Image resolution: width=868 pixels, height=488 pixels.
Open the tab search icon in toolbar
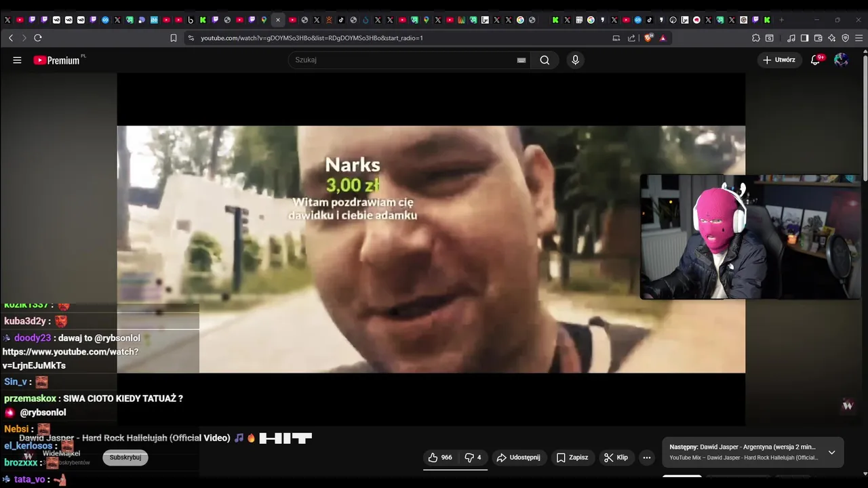(770, 38)
